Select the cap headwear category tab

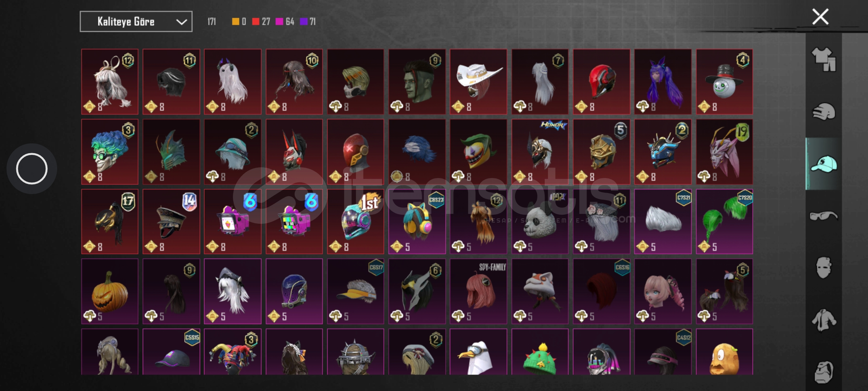(x=824, y=164)
